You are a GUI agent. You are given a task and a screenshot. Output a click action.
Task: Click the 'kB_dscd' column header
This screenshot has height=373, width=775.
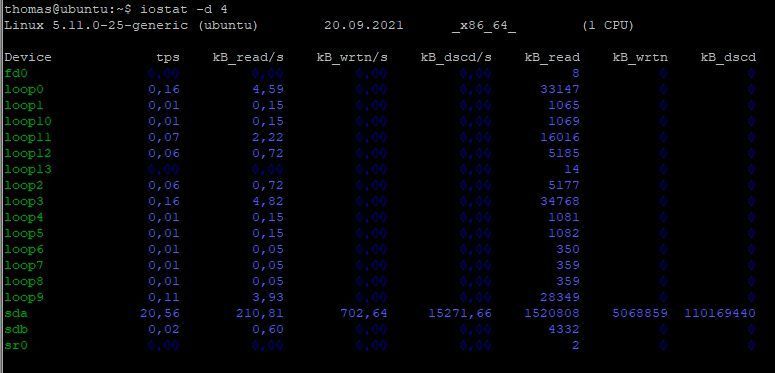coord(728,58)
